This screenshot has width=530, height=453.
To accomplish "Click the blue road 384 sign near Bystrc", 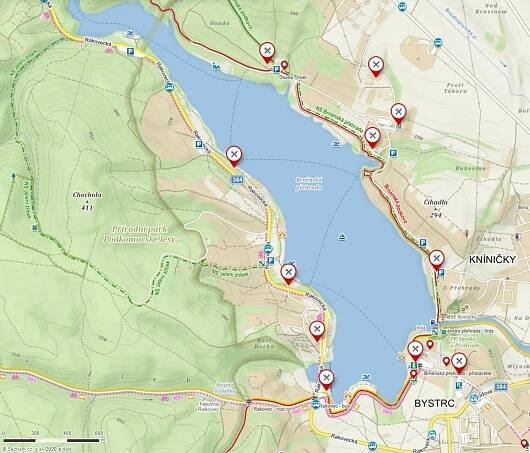I will pyautogui.click(x=502, y=386).
